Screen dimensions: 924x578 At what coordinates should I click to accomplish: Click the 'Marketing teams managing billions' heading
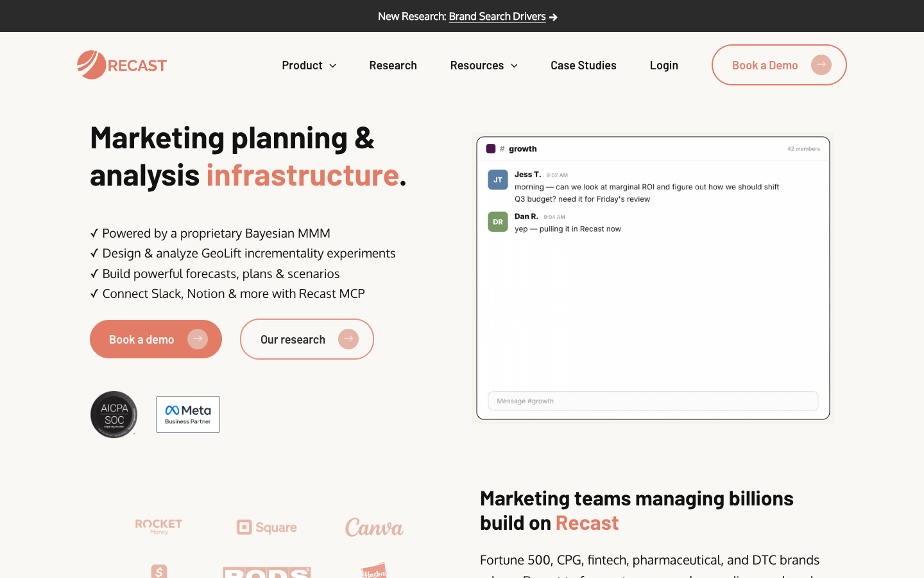tap(637, 511)
